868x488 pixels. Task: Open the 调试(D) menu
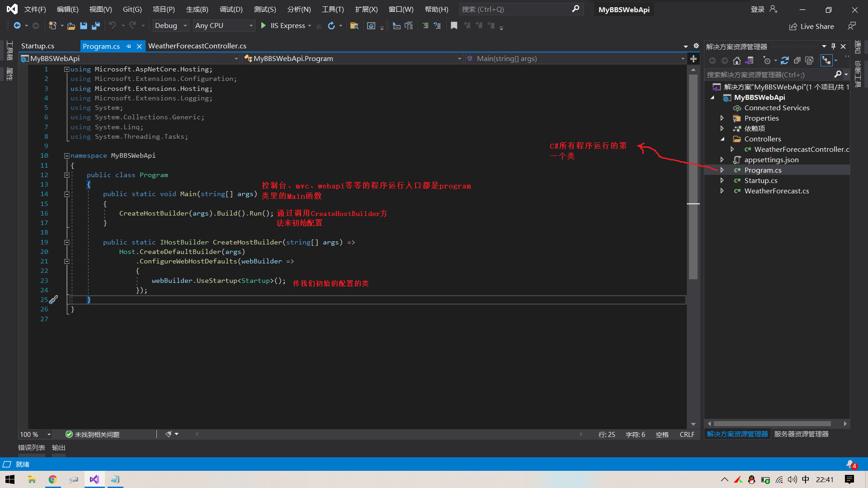(231, 9)
